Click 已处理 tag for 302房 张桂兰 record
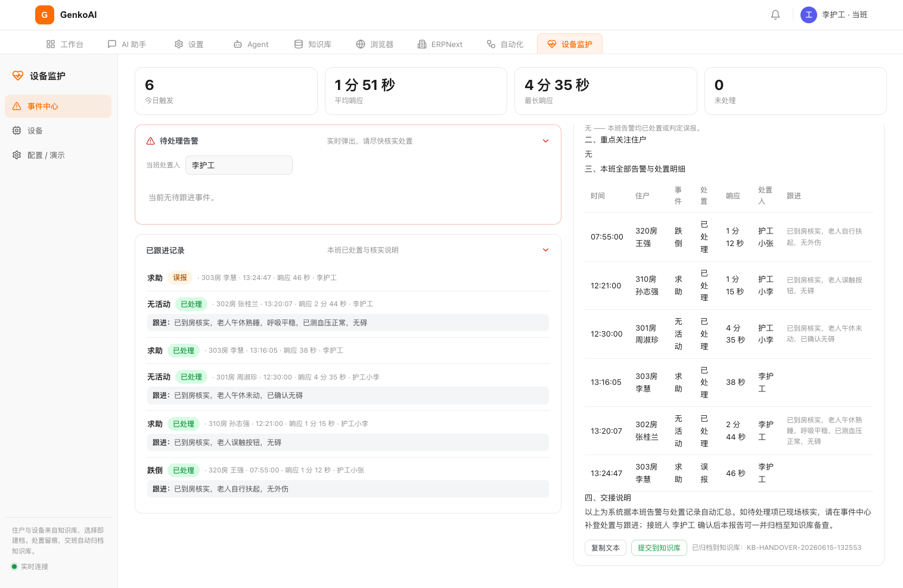This screenshot has height=588, width=903. 191,304
